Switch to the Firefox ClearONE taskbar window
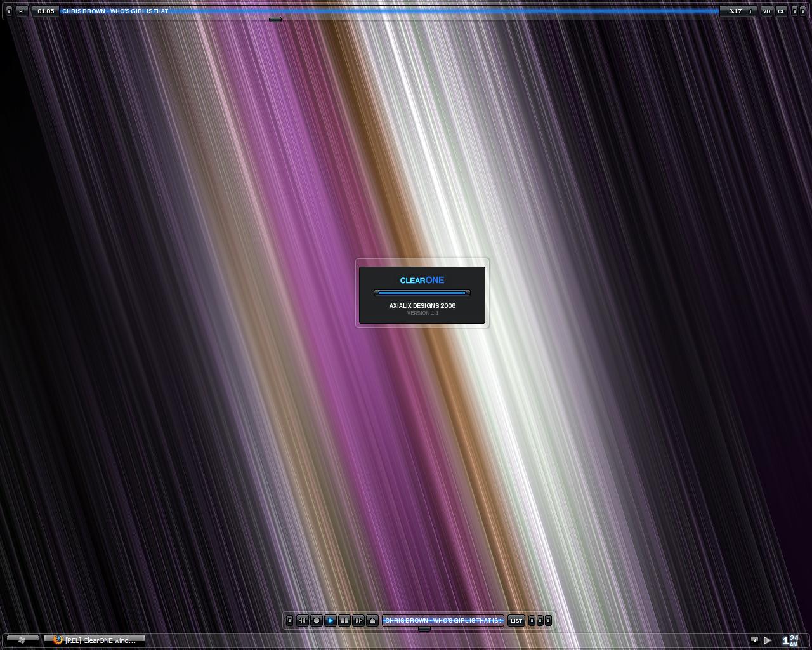This screenshot has height=650, width=812. [95, 640]
